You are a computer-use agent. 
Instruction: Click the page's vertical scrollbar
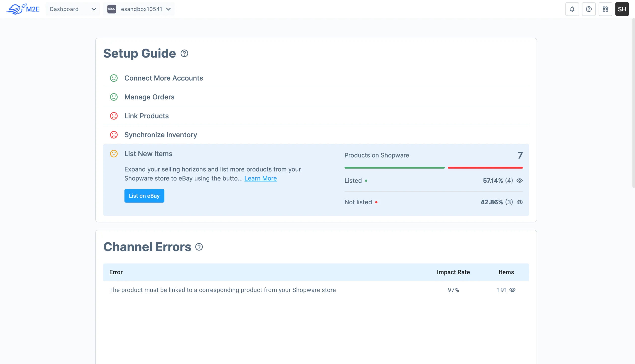(633, 102)
